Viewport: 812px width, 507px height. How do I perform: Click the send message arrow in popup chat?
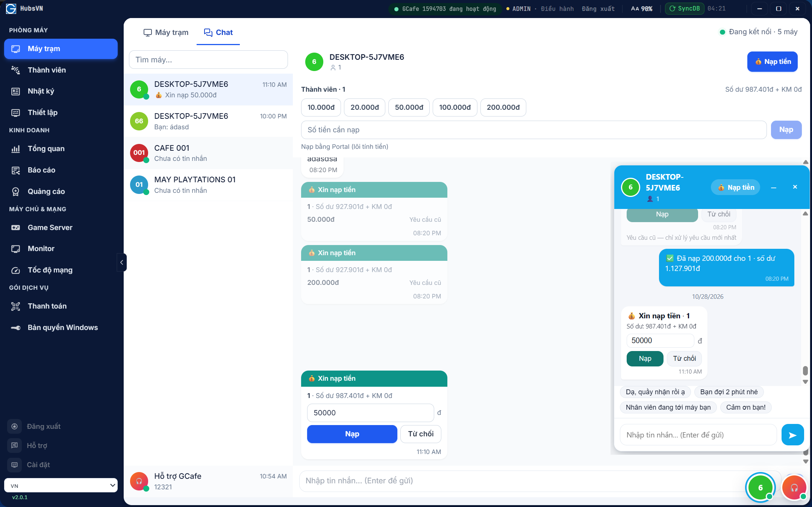coord(792,435)
